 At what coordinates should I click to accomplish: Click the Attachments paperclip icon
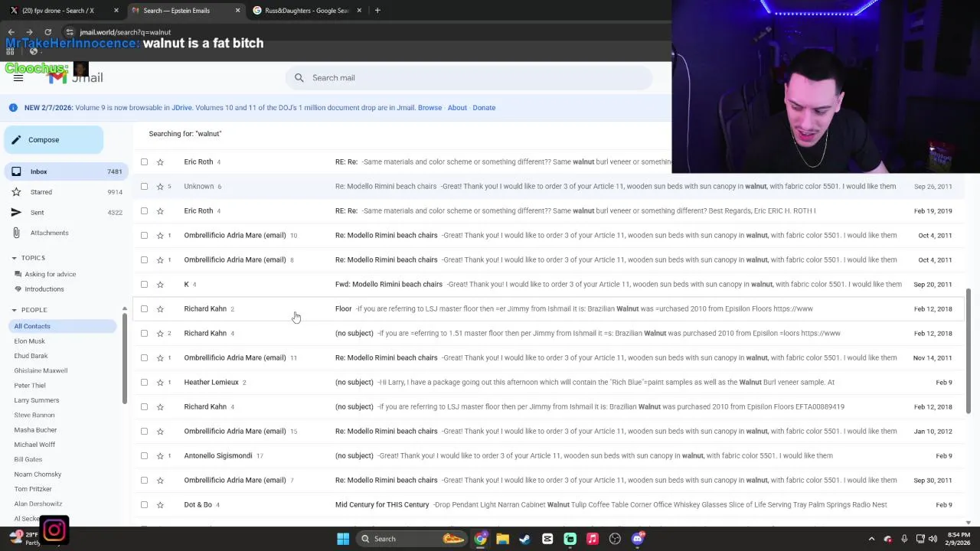pos(16,233)
